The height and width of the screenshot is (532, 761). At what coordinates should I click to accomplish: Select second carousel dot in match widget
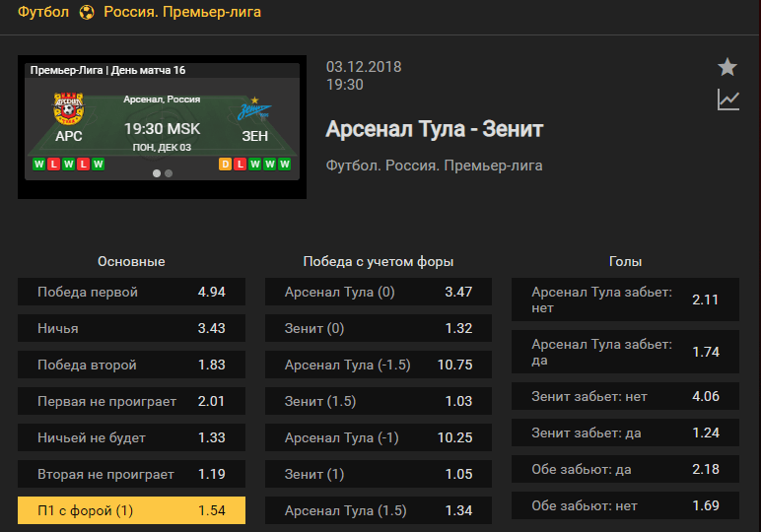coord(169,173)
